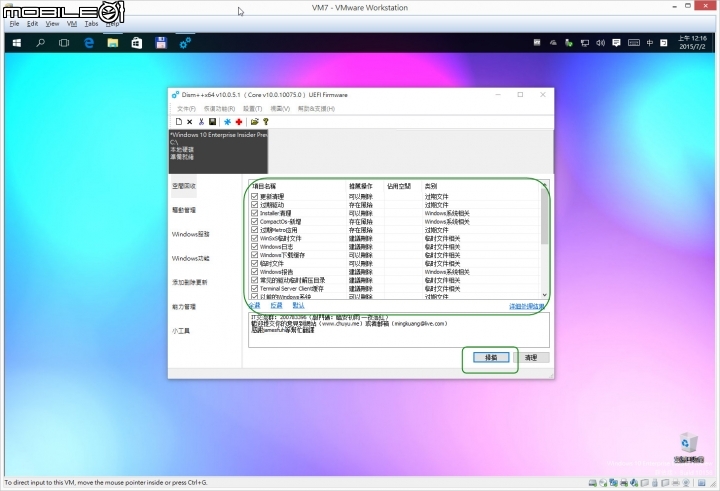This screenshot has width=720, height=491.
Task: Click the open folder icon in Dism++ toolbar
Action: coord(254,122)
